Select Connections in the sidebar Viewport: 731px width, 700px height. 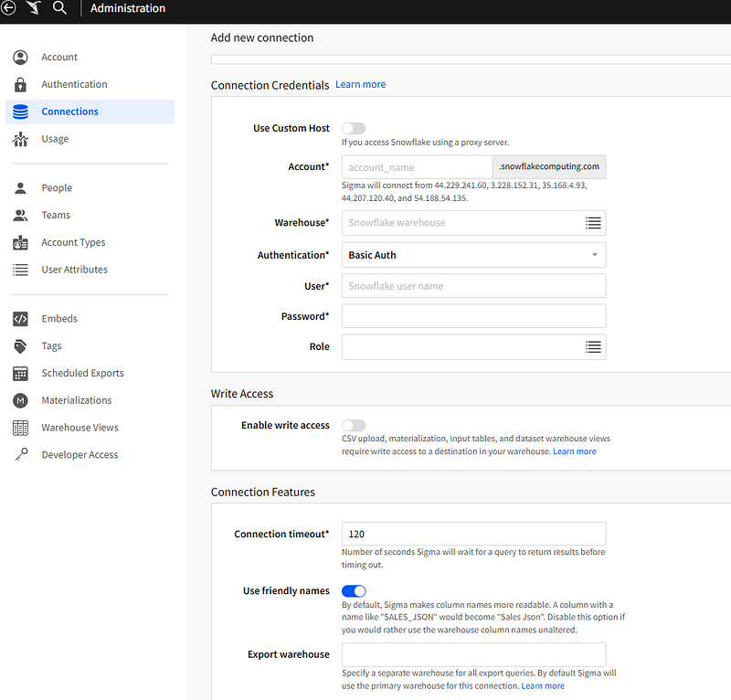coord(90,111)
